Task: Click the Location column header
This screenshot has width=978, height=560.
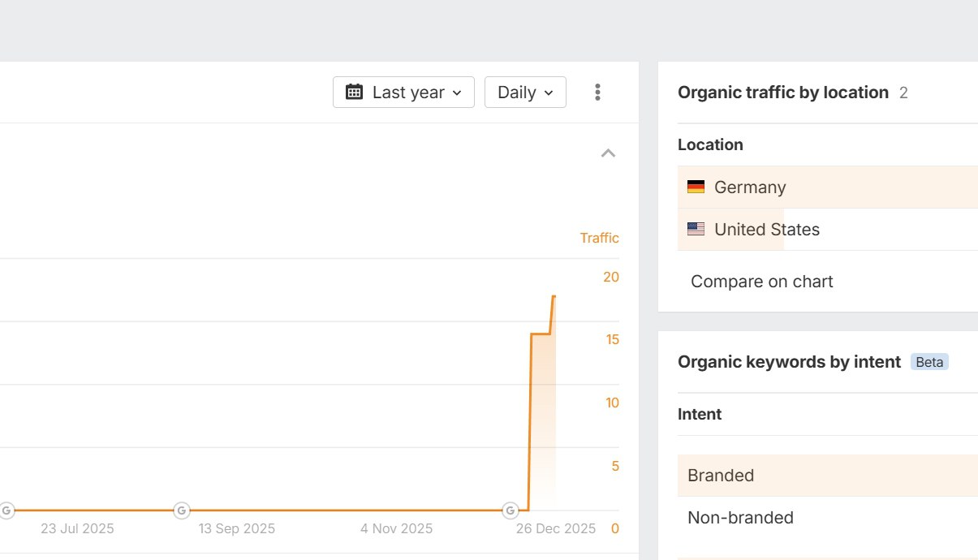Action: (x=710, y=144)
